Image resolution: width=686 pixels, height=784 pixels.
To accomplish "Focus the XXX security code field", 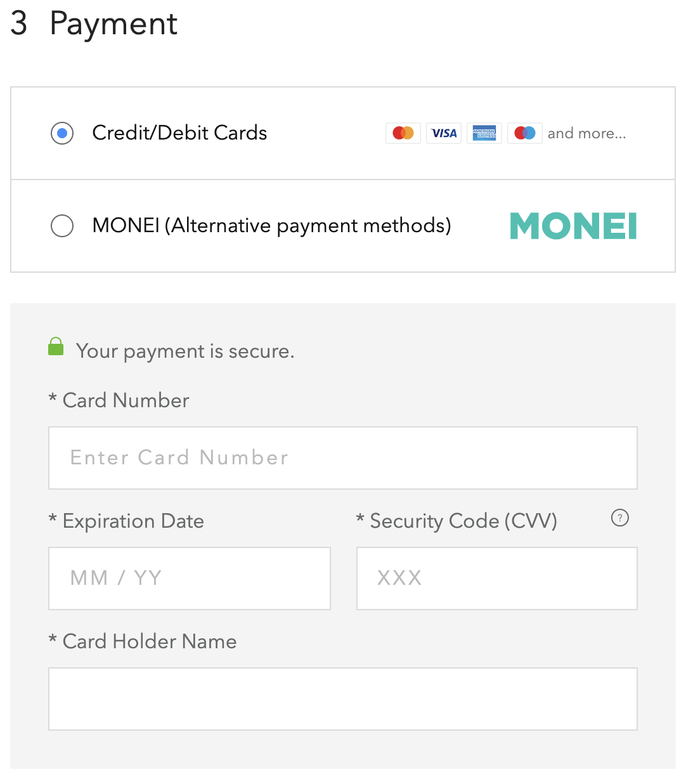I will pos(497,578).
